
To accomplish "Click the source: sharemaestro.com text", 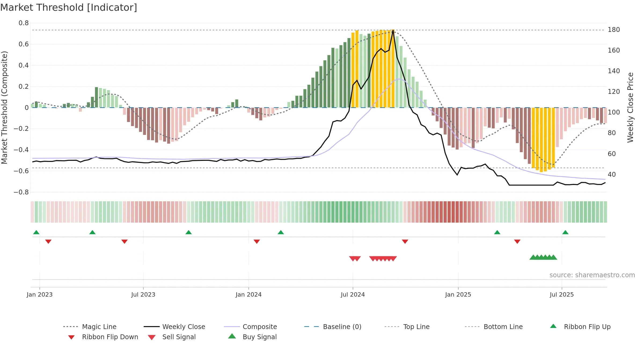I will pyautogui.click(x=592, y=275).
